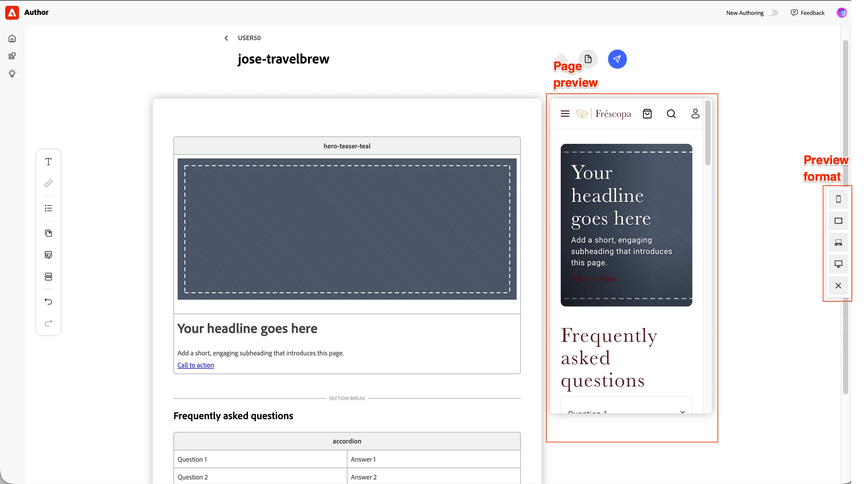
Task: Switch preview to desktop monitor format
Action: [839, 264]
